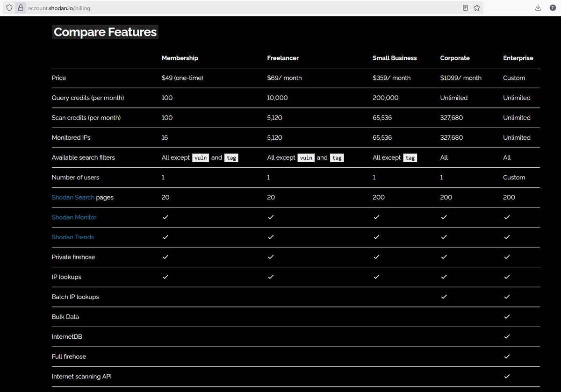Click the Available search filters row label
Image resolution: width=561 pixels, height=392 pixels.
click(x=83, y=157)
